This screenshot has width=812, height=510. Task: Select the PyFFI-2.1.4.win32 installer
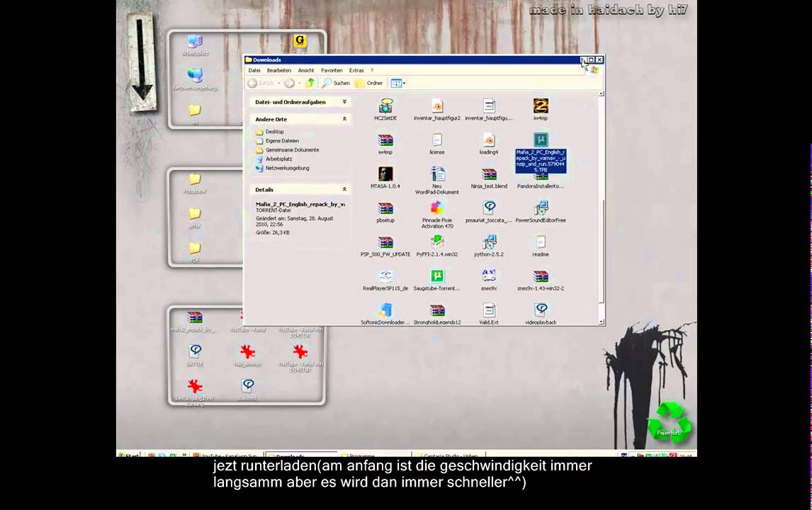[x=437, y=246]
